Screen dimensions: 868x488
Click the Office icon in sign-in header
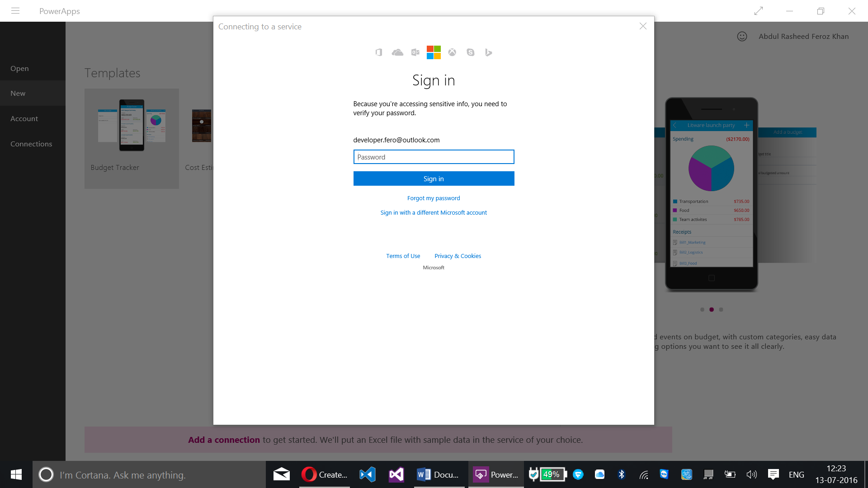[379, 52]
